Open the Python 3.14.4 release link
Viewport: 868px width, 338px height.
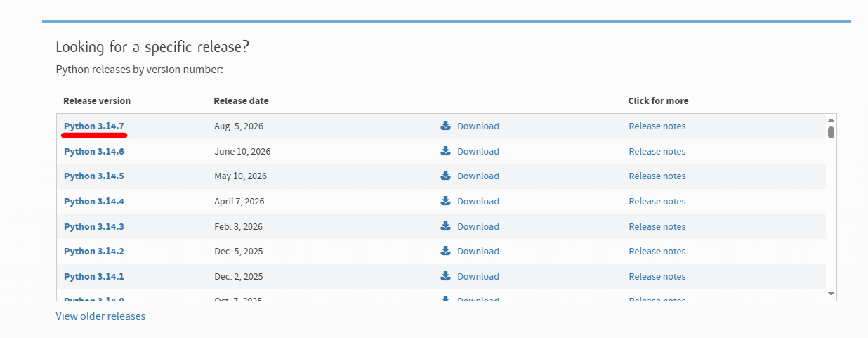click(x=94, y=201)
